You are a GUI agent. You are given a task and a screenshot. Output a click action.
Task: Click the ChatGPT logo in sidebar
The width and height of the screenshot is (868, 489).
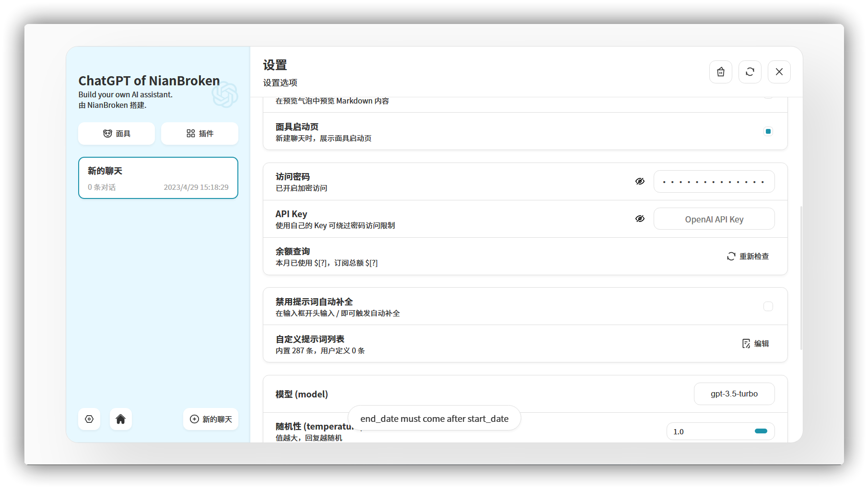pos(225,94)
